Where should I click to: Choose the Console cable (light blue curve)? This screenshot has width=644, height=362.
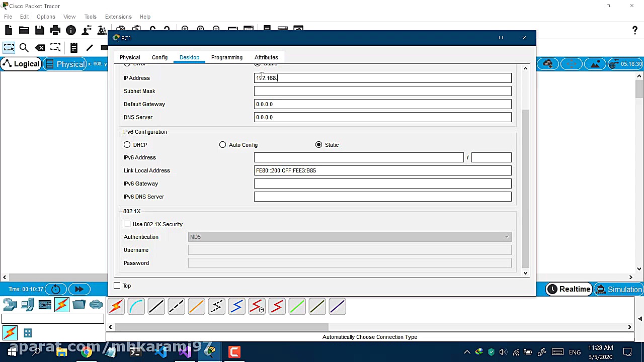point(136,306)
